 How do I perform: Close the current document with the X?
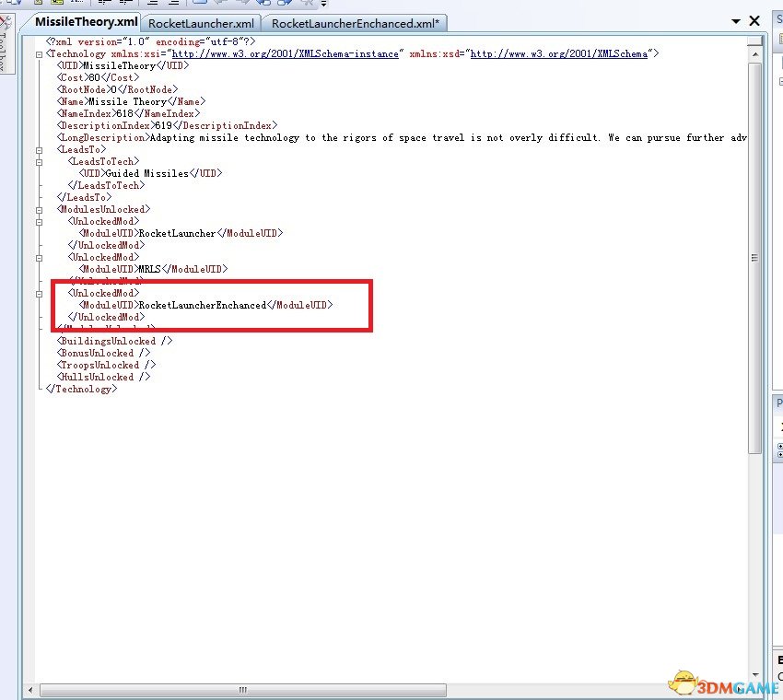[x=754, y=21]
